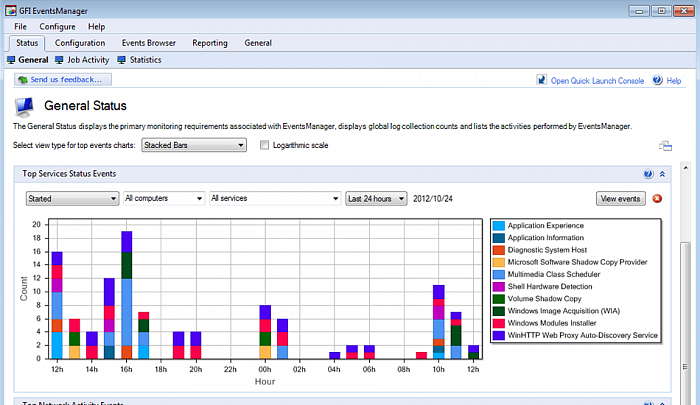Click the GFI EventsManager app icon in title bar
Screen dimensions: 700x405
pyautogui.click(x=11, y=10)
